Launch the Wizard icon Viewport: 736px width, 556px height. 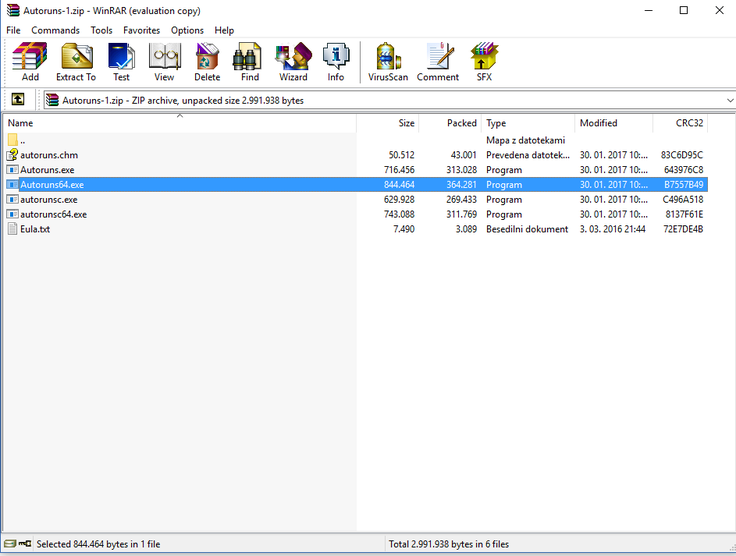pos(293,56)
